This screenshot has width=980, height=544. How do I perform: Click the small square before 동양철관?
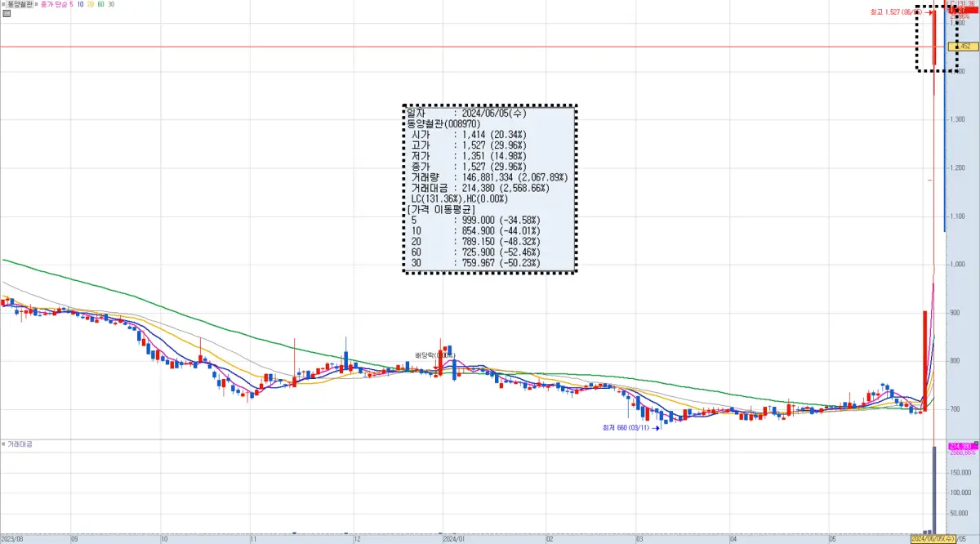[4, 4]
